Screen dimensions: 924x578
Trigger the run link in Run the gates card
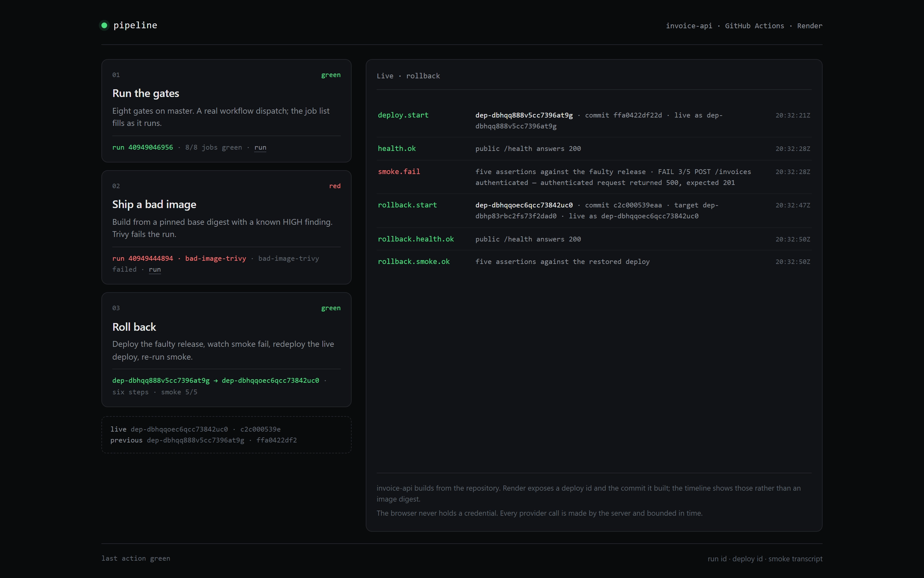tap(260, 148)
